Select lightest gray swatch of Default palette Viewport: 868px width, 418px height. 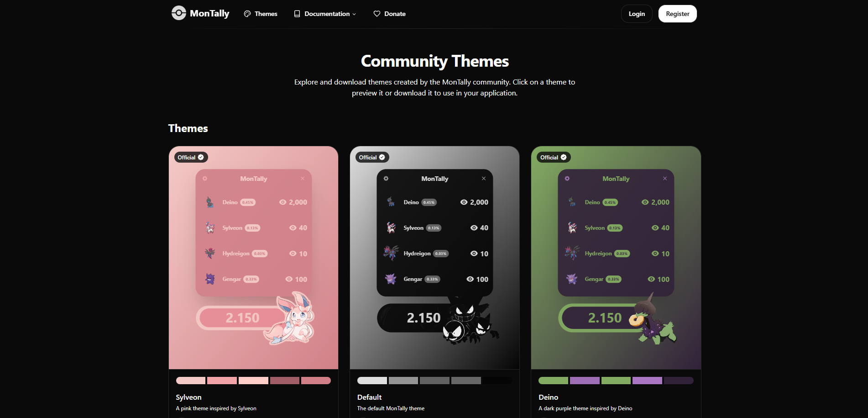[x=372, y=381]
